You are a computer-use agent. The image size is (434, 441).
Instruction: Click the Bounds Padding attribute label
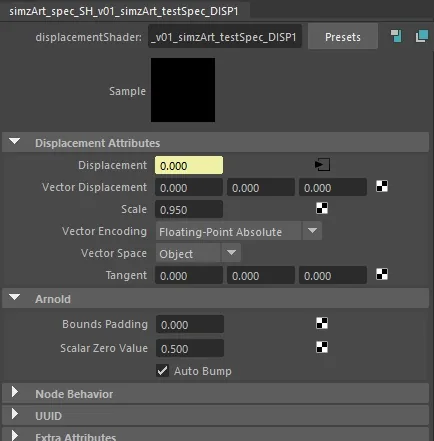105,324
